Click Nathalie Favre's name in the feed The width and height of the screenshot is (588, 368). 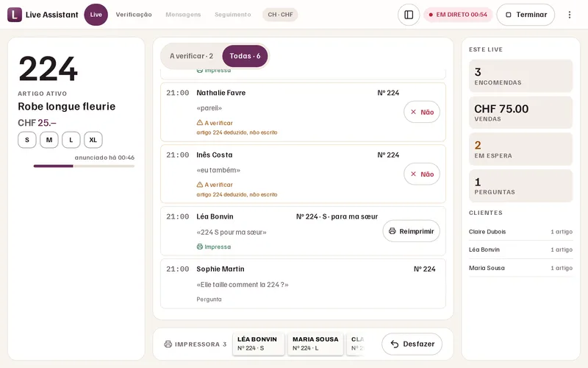[221, 93]
